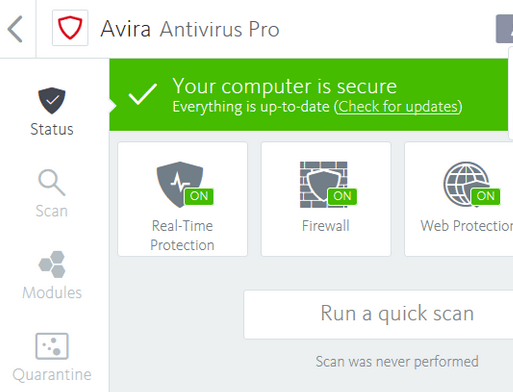
Task: Open the Modules hexagon icon
Action: pyautogui.click(x=52, y=264)
